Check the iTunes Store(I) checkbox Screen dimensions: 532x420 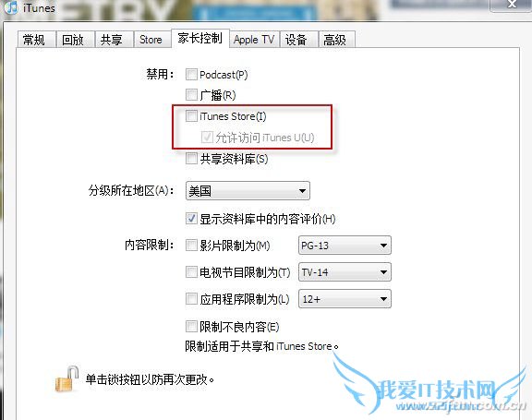(191, 116)
